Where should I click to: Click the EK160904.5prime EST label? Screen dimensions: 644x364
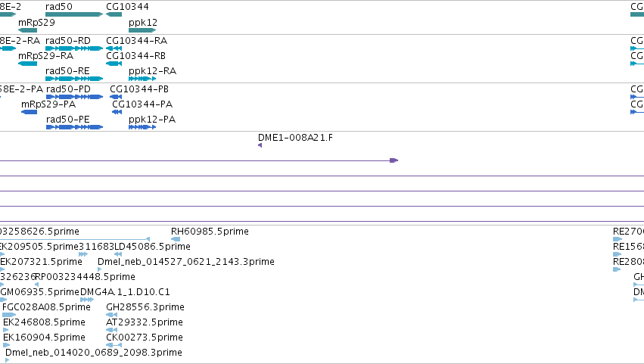click(44, 338)
